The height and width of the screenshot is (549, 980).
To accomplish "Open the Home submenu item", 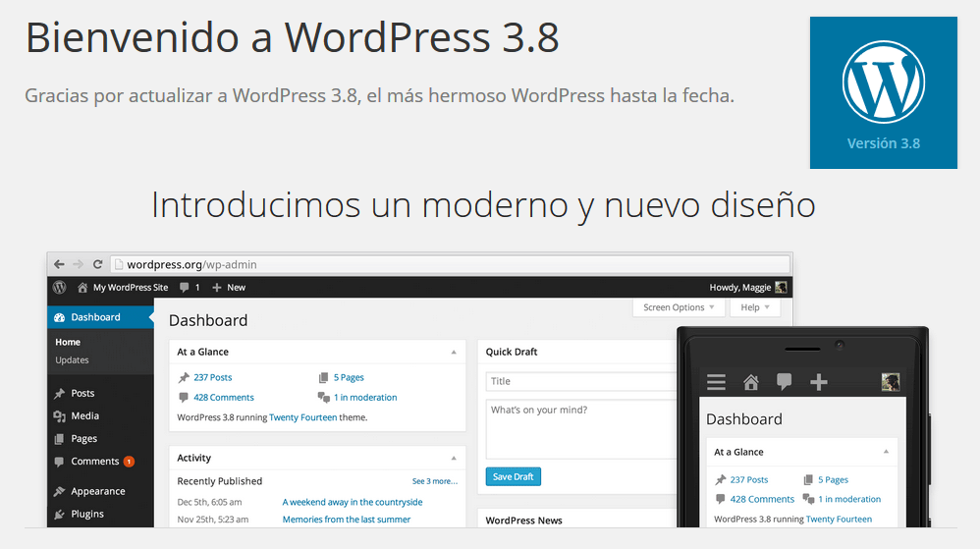I will (68, 342).
